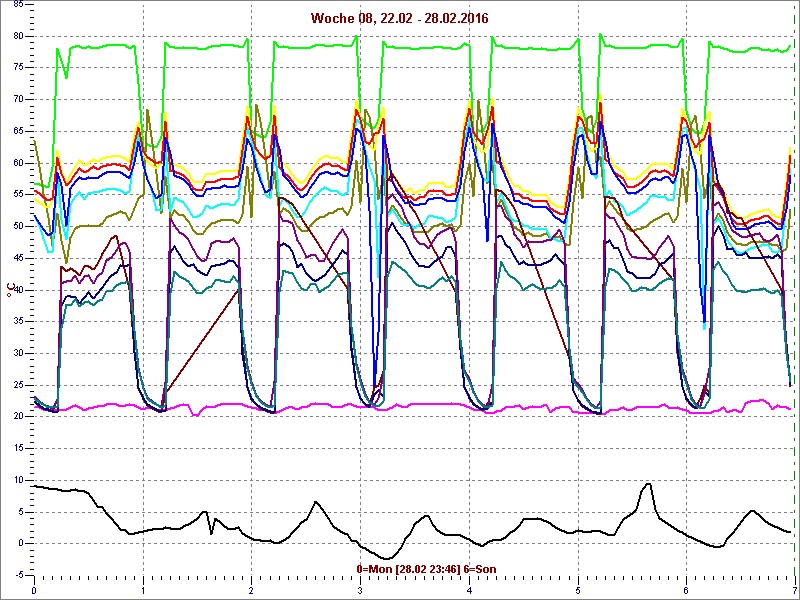
Task: Select the 25 label on the temperature axis
Action: pyautogui.click(x=18, y=385)
